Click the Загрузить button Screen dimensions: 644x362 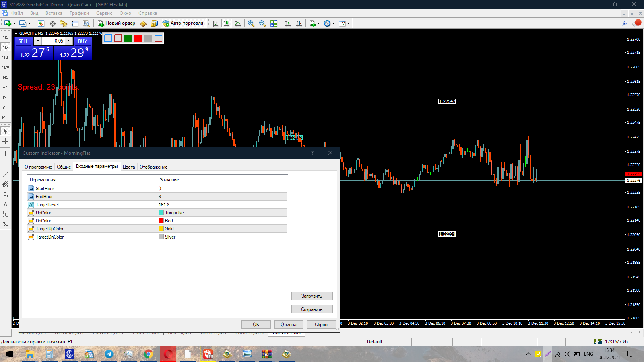312,296
